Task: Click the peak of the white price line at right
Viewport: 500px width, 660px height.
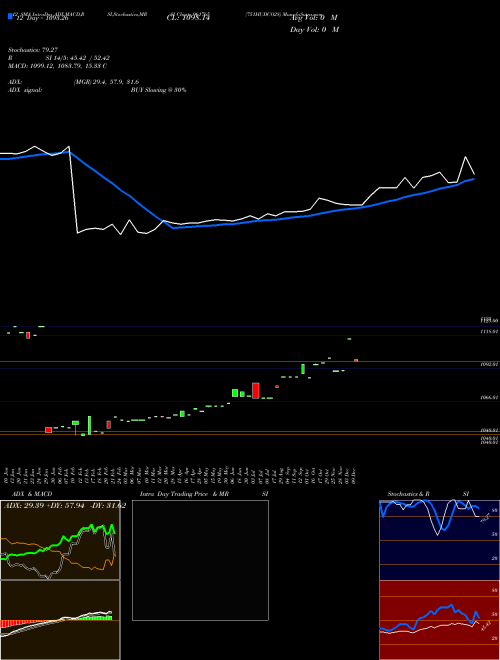Action: [465, 157]
